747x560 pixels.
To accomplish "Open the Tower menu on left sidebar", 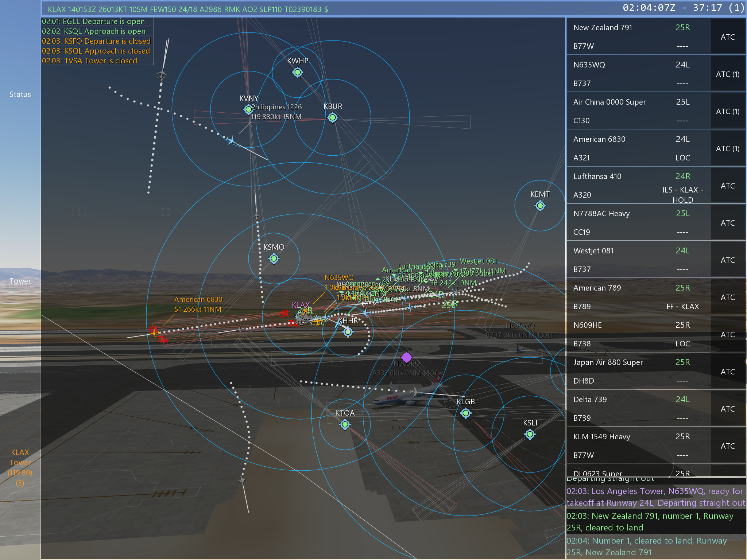I will 20,281.
